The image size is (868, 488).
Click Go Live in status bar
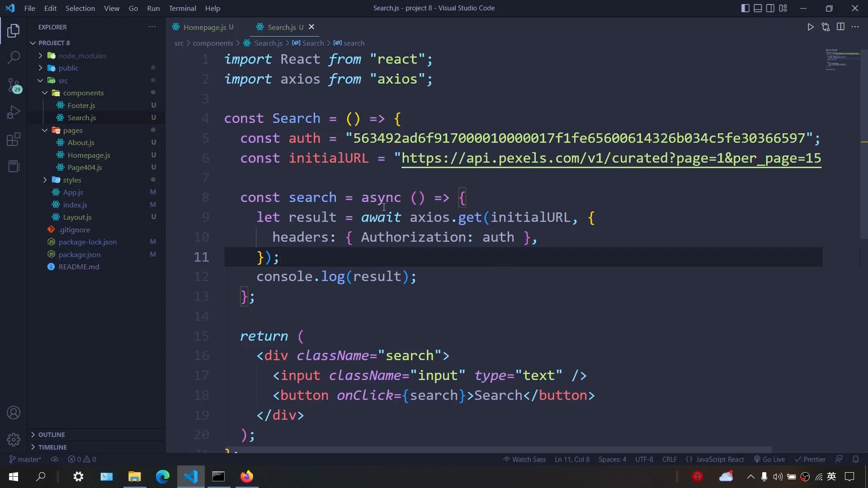769,460
